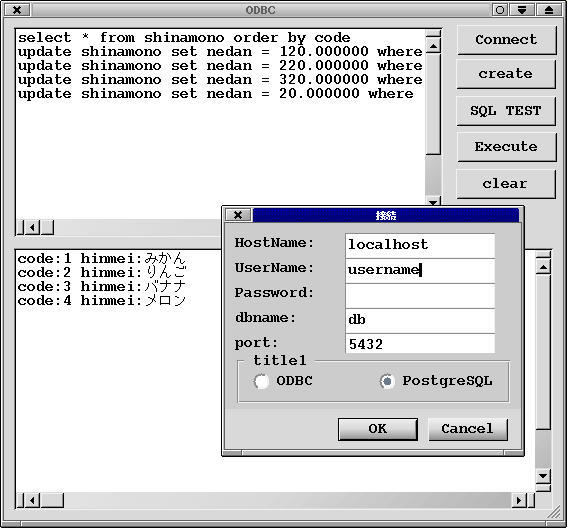The height and width of the screenshot is (528, 567).
Task: Click the resize grip at window corner
Action: pyautogui.click(x=555, y=513)
